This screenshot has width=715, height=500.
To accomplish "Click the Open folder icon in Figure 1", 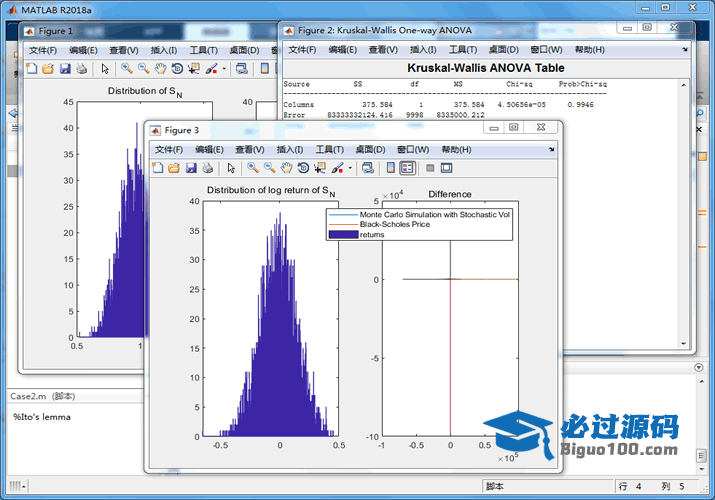I will pyautogui.click(x=48, y=69).
